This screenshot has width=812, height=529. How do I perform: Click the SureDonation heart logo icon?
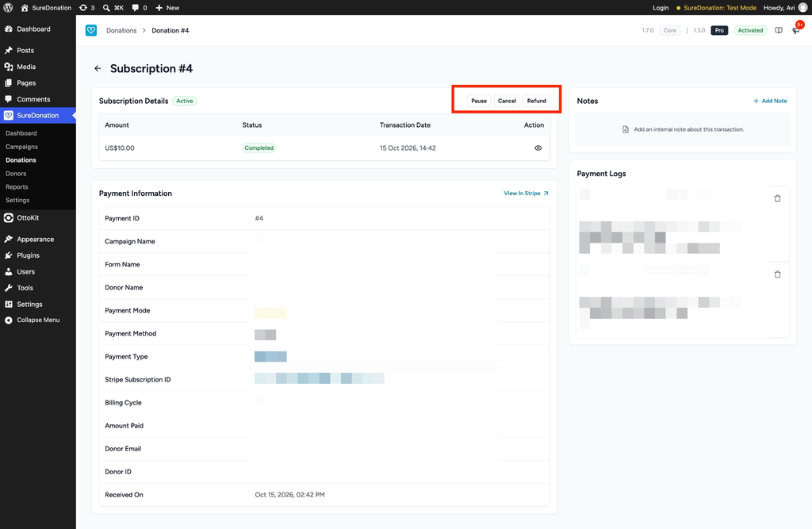tap(91, 31)
